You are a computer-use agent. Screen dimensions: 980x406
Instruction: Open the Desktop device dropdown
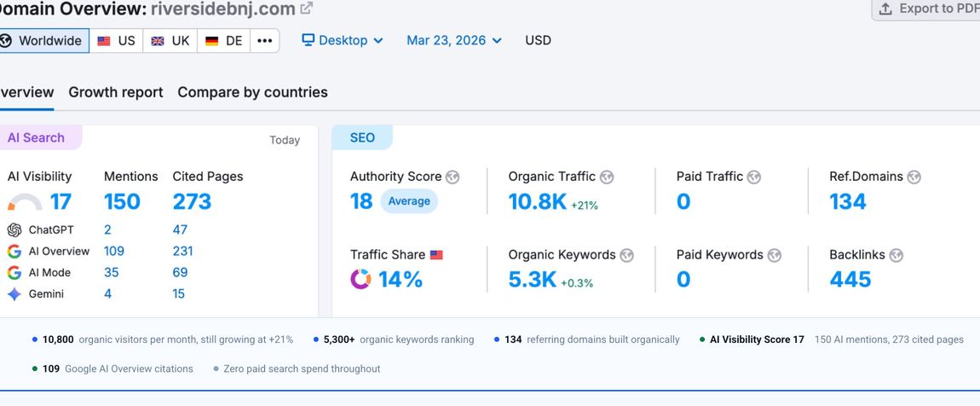click(343, 41)
